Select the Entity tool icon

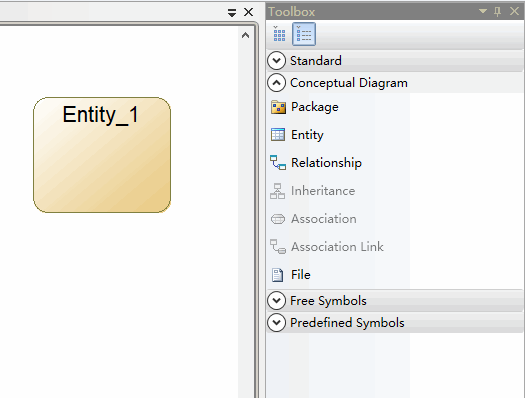point(278,135)
